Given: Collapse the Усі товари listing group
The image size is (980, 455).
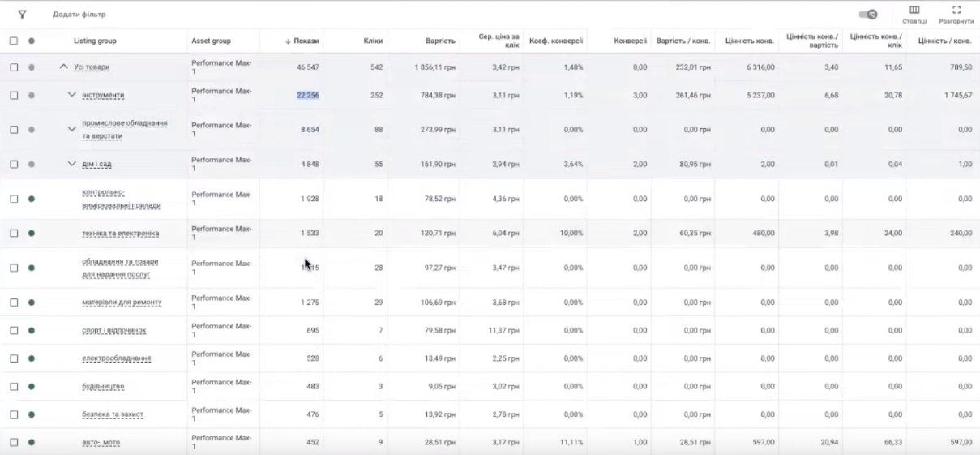Looking at the screenshot, I should (x=64, y=67).
